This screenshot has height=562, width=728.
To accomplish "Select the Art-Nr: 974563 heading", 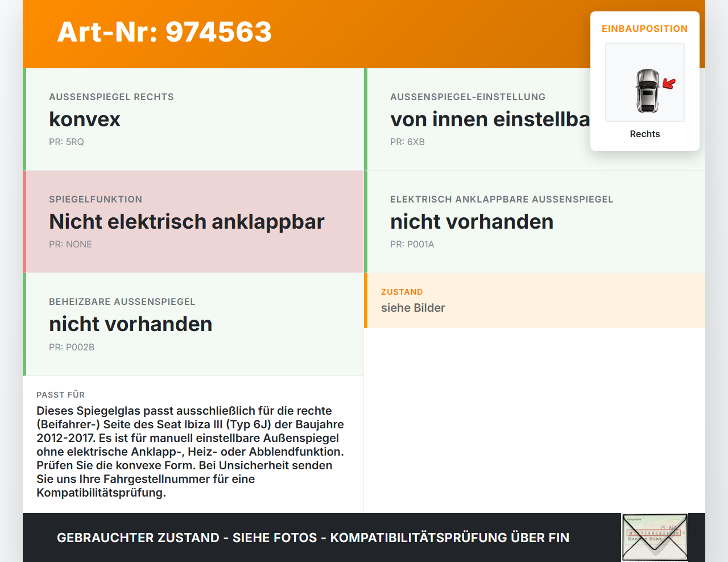I will [164, 32].
